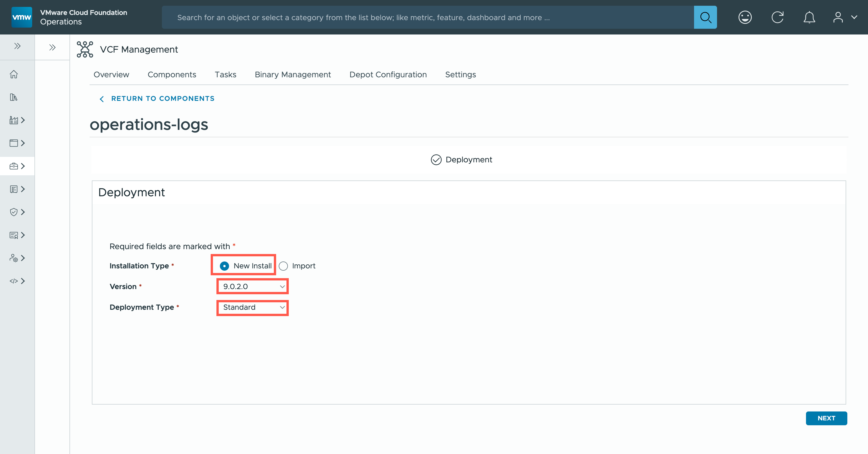Click the notifications bell icon
Screen dimensions: 868x454
click(x=809, y=17)
